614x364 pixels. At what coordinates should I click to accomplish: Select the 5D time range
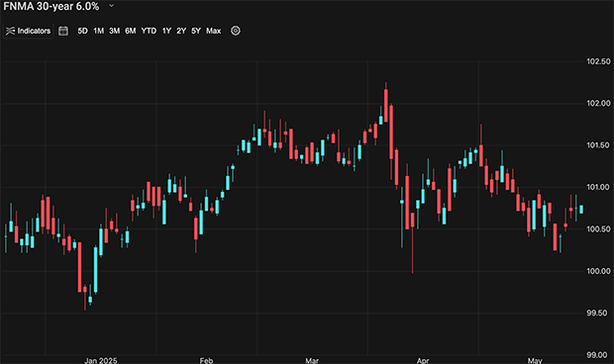coord(82,31)
